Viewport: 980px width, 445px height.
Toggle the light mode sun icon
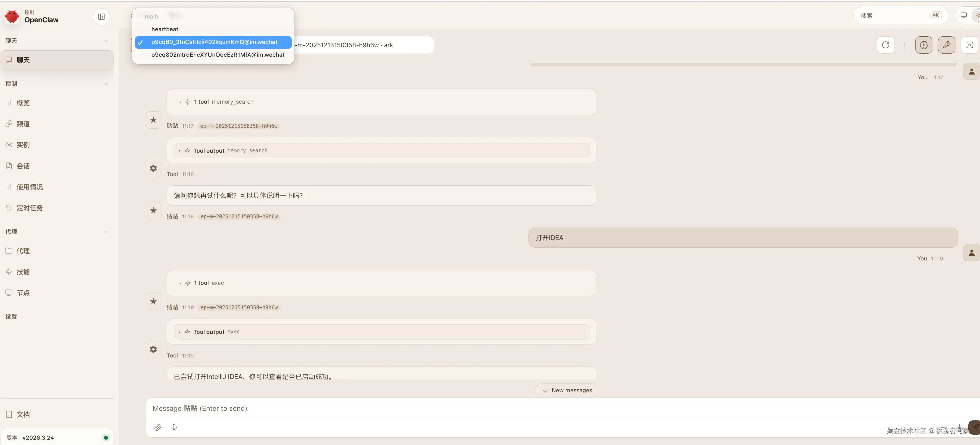(x=977, y=16)
